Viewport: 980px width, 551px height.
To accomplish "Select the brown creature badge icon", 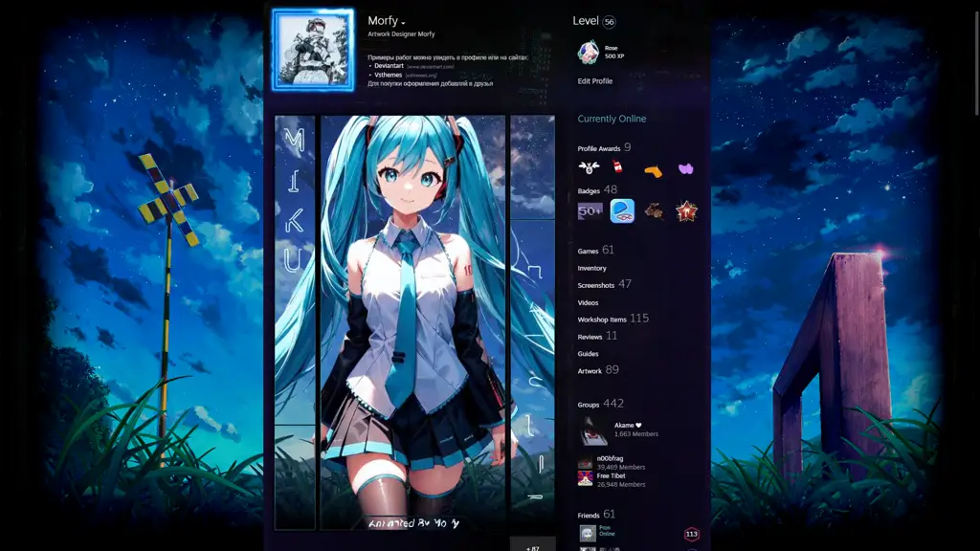I will (654, 212).
